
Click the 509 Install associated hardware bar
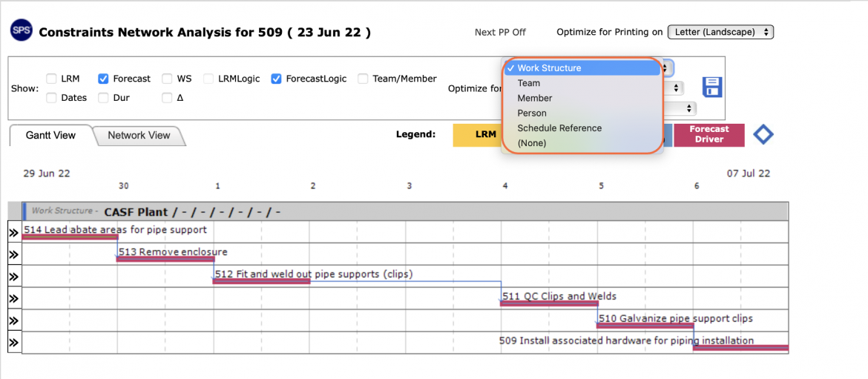[x=740, y=347]
